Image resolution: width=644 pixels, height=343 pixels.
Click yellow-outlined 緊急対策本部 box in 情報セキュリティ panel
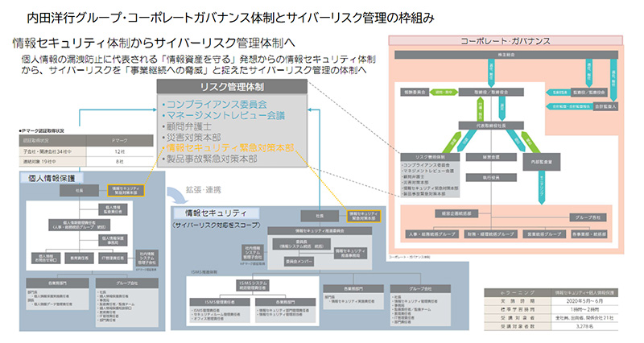point(364,216)
